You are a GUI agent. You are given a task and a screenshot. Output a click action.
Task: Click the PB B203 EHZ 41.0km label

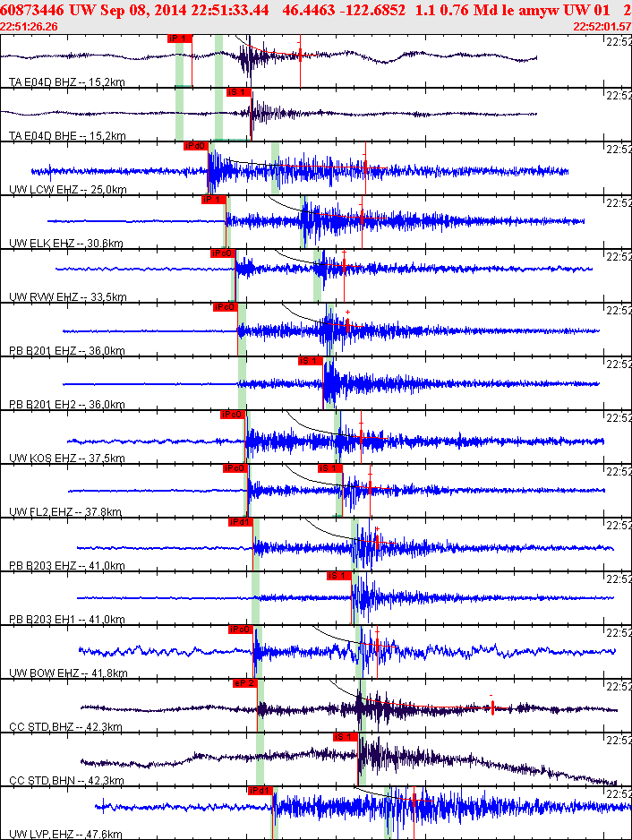(67, 566)
